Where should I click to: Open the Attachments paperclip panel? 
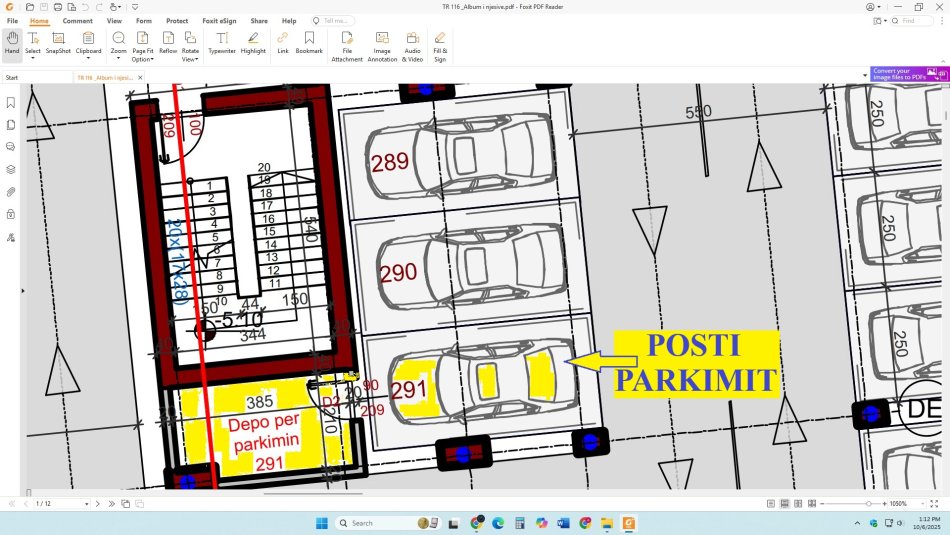pyautogui.click(x=11, y=191)
